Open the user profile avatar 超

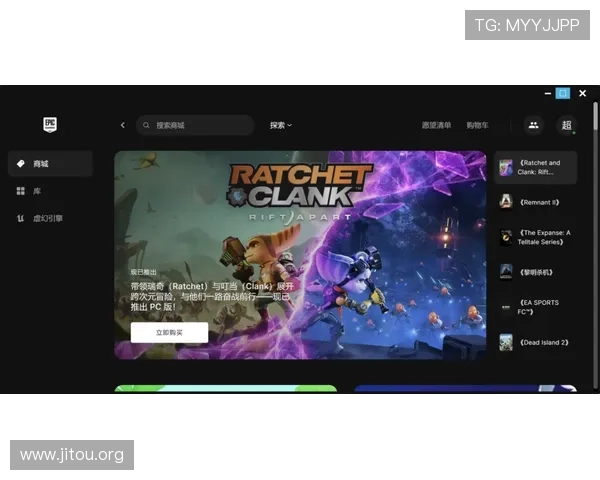pos(566,125)
